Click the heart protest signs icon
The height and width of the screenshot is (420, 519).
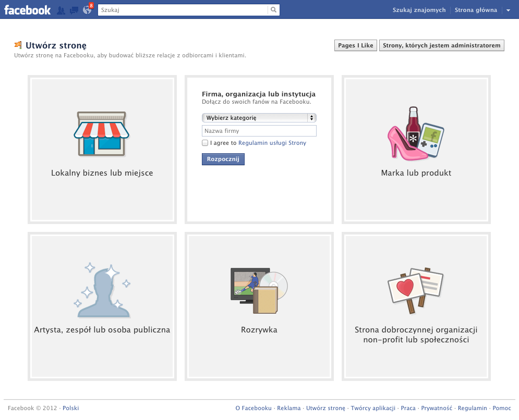[415, 290]
